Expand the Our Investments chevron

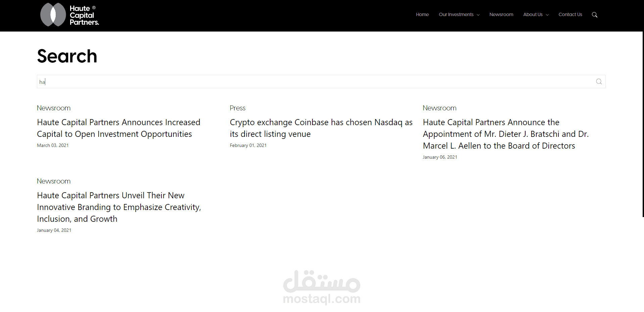coord(478,15)
